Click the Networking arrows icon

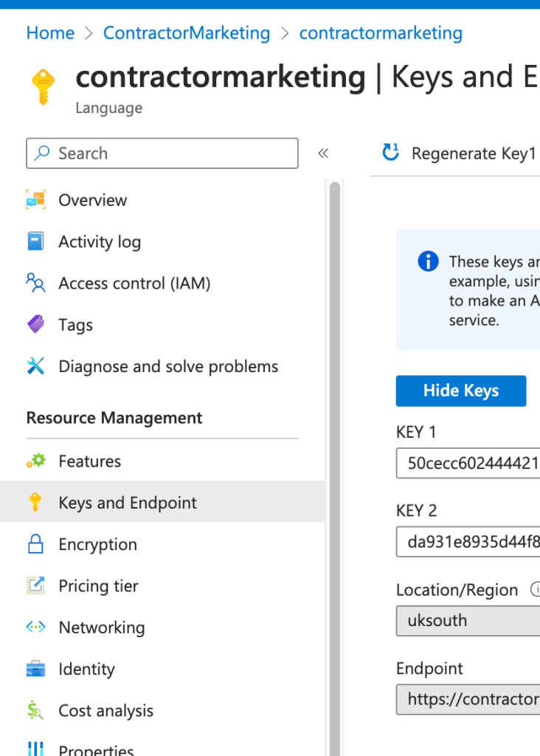[x=35, y=627]
